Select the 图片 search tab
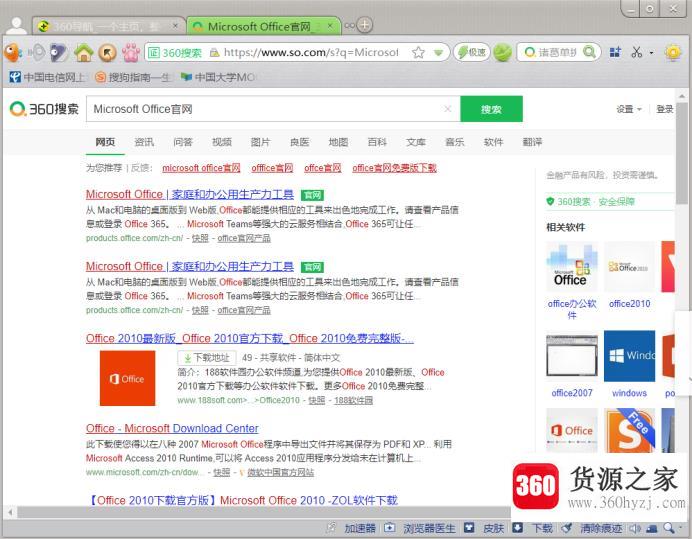The width and height of the screenshot is (692, 539). [260, 142]
